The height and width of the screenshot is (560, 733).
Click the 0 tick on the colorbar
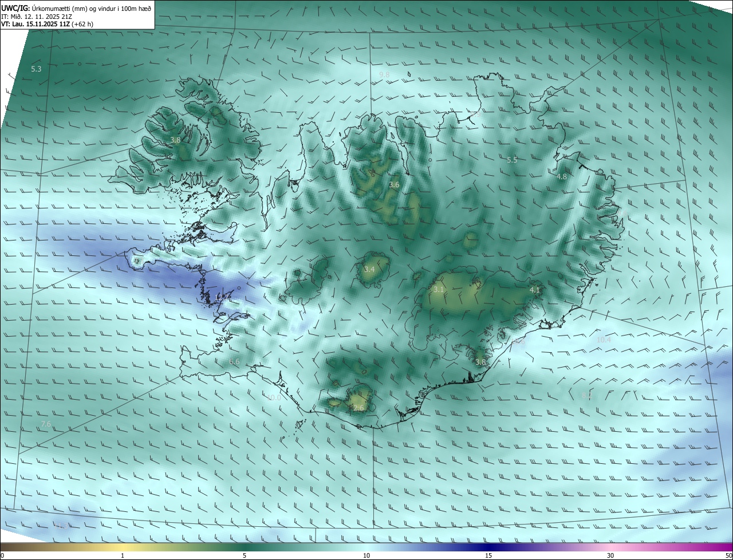coord(2,555)
